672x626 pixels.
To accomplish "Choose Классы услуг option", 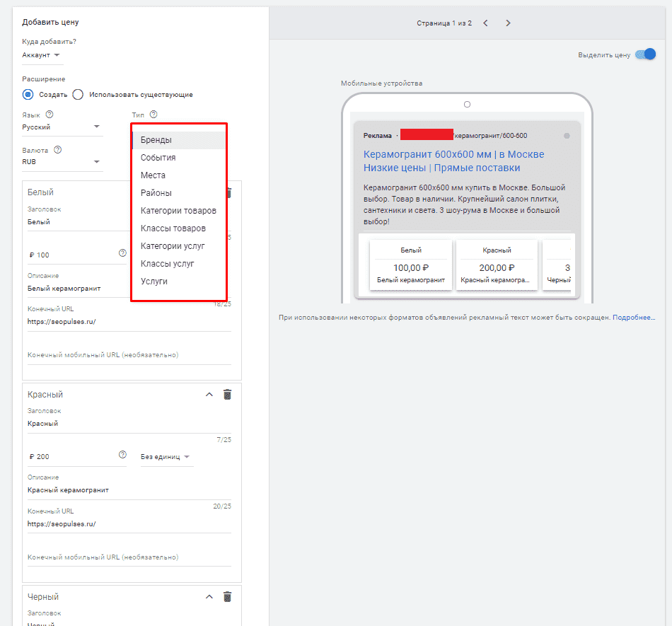I will pos(179,264).
